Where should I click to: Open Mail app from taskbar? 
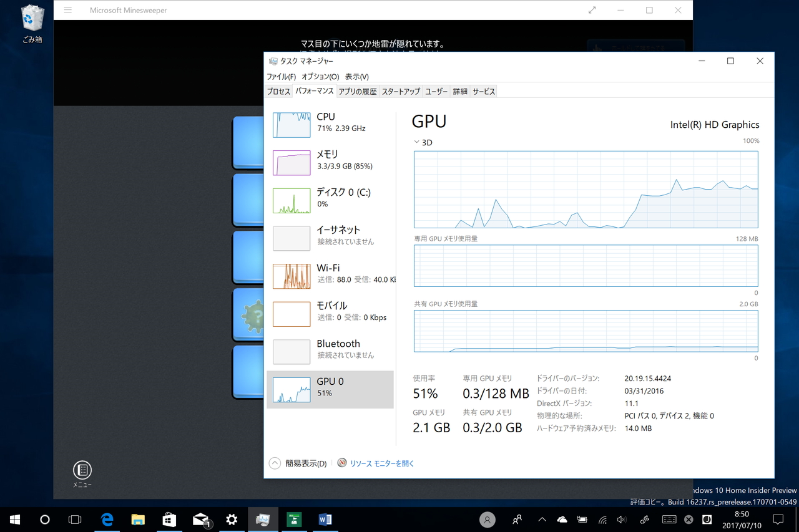pyautogui.click(x=200, y=520)
